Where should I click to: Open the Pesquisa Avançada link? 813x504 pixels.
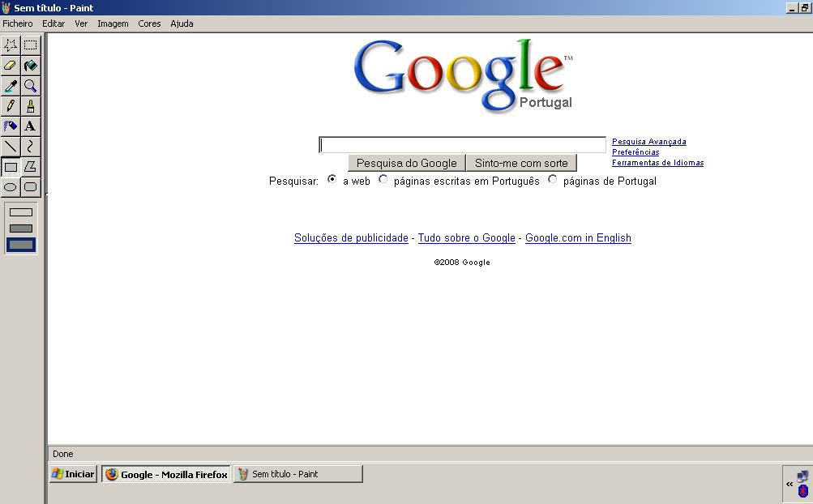(649, 142)
